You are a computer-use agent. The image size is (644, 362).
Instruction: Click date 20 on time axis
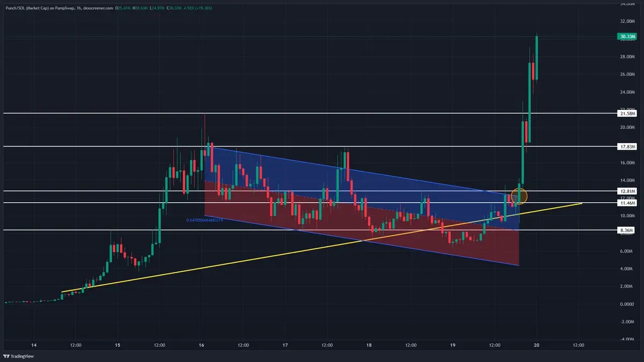pos(537,346)
